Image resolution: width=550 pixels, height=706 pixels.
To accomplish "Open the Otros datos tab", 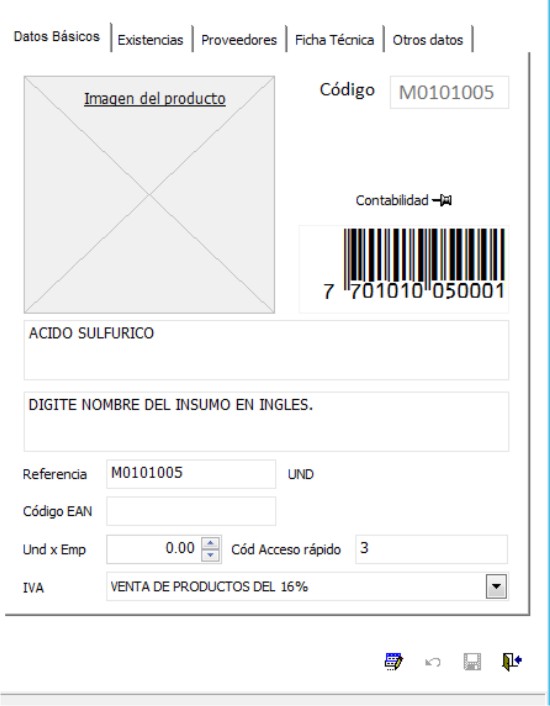I will (x=428, y=40).
